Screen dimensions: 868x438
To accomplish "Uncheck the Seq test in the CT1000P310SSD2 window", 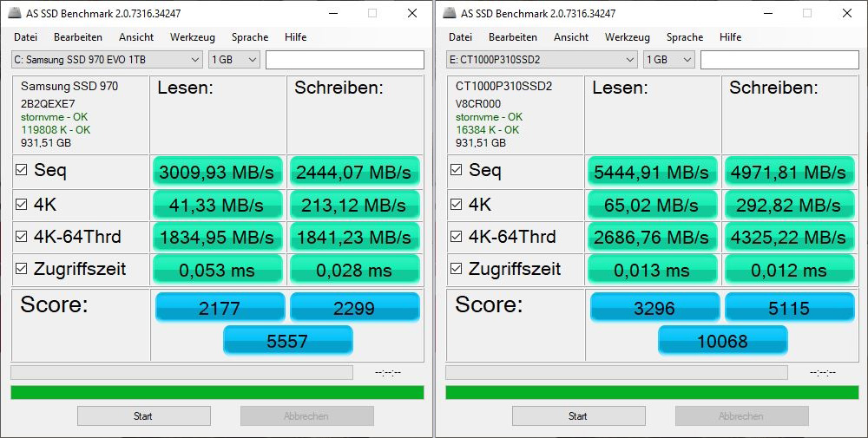I will click(x=457, y=170).
